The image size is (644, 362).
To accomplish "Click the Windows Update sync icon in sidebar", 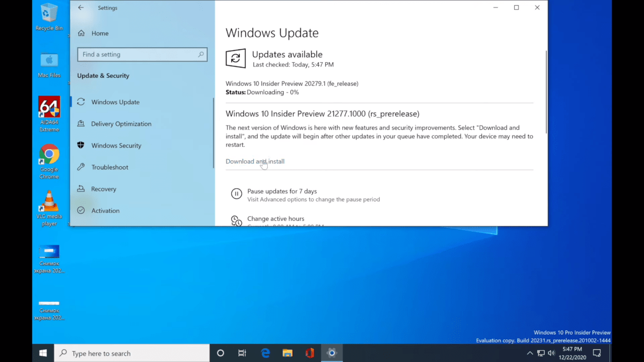I will click(x=81, y=102).
